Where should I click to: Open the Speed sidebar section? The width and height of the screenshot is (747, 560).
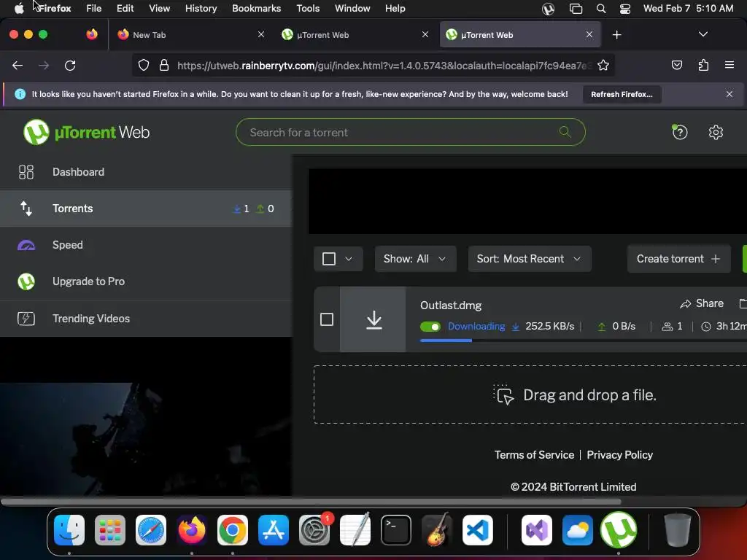pos(146,245)
